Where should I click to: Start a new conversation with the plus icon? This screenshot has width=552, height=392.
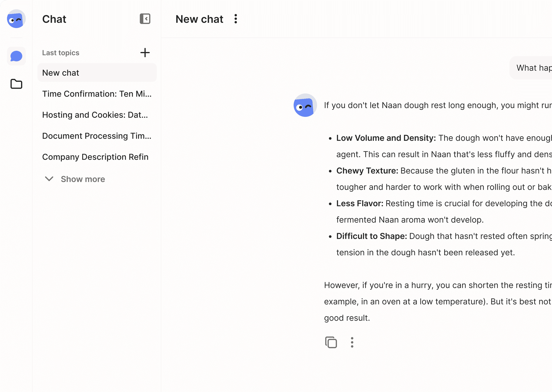pos(145,53)
